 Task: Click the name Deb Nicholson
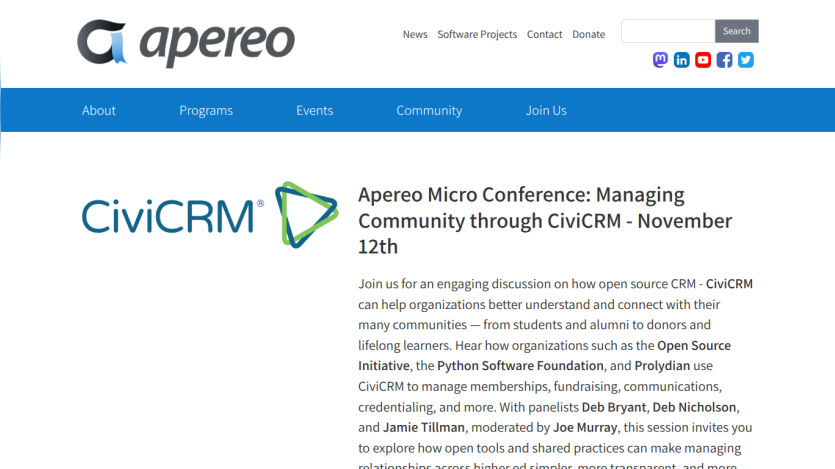[x=694, y=407]
